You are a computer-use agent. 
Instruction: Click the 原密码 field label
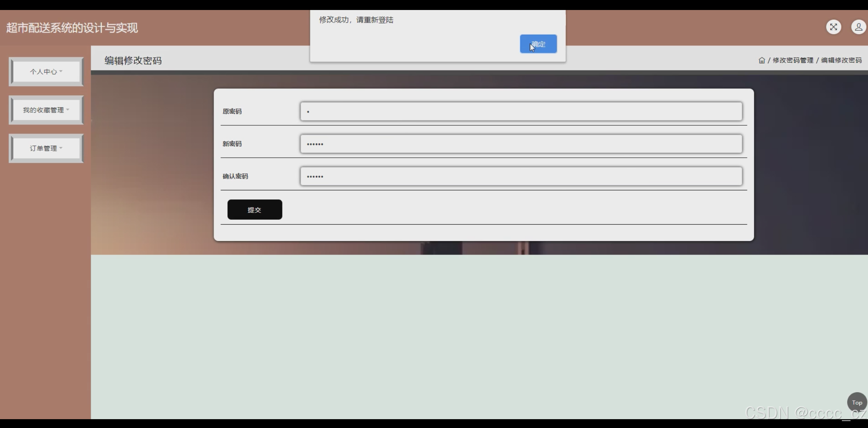point(232,112)
